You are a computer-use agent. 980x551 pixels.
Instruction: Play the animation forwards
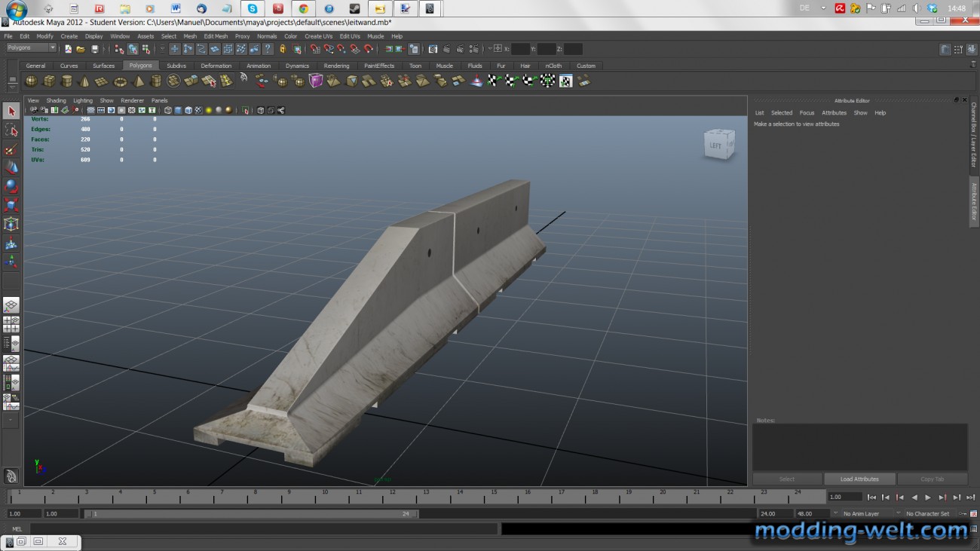[x=928, y=497]
